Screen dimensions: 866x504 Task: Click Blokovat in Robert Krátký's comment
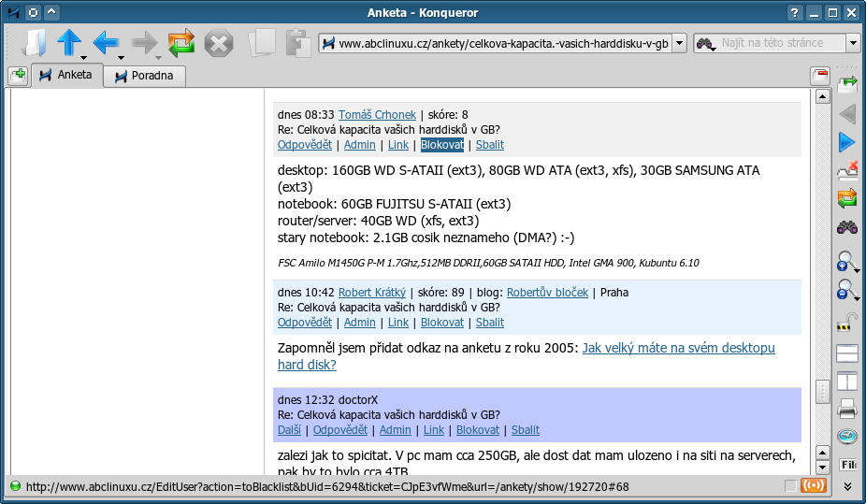(x=442, y=323)
